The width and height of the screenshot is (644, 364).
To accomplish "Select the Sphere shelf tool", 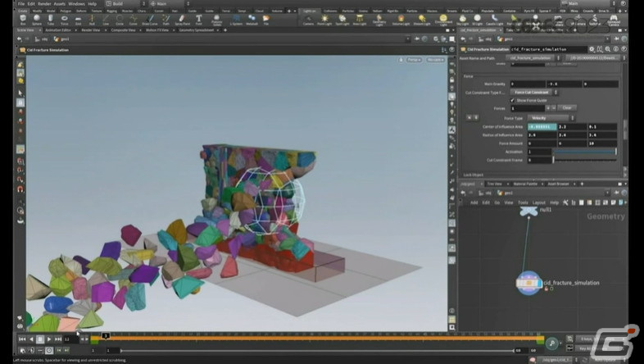I will click(x=37, y=20).
